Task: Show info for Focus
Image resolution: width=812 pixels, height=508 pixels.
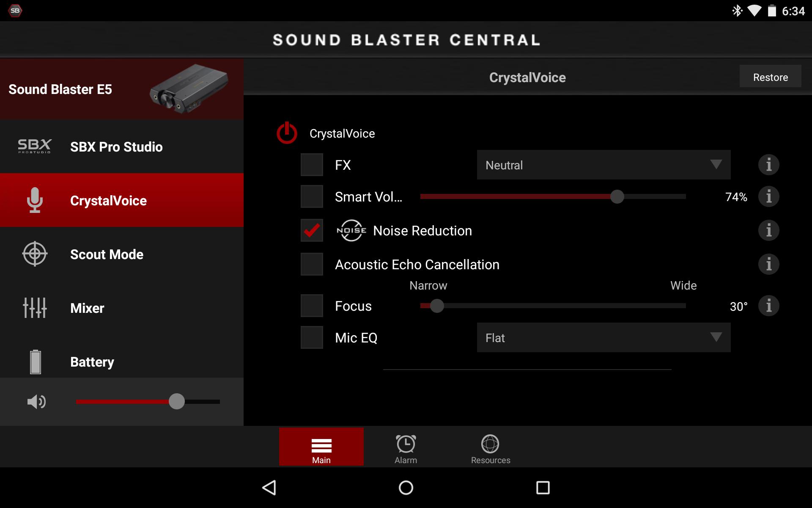Action: coord(768,306)
